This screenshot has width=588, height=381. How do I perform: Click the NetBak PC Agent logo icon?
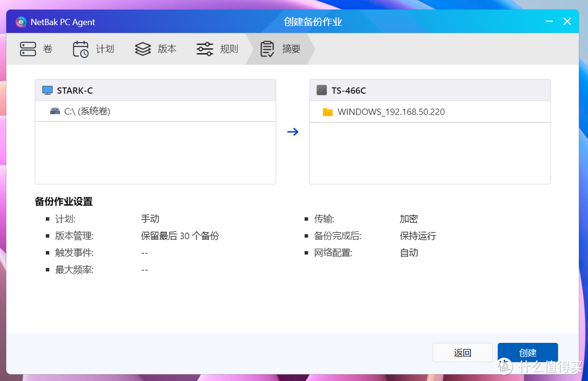point(21,22)
